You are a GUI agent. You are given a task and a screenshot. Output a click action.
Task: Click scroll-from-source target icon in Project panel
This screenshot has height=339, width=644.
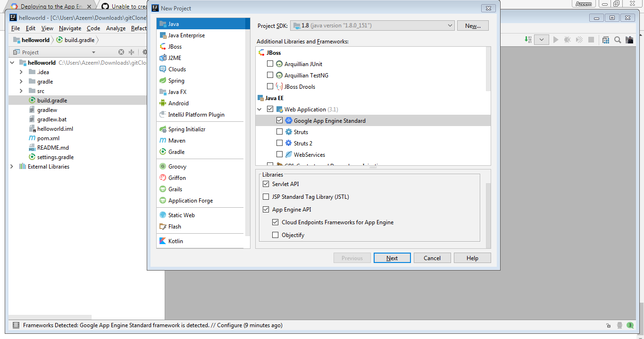click(x=121, y=52)
